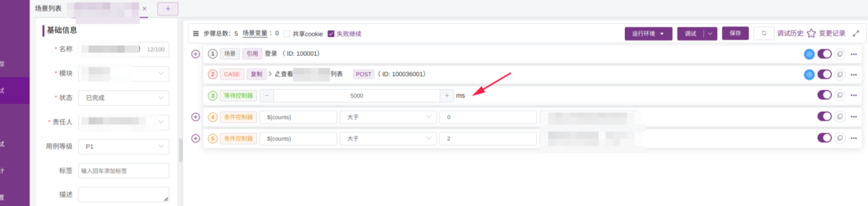
Task: Copy step 2 CASE using the copy icon
Action: point(840,75)
